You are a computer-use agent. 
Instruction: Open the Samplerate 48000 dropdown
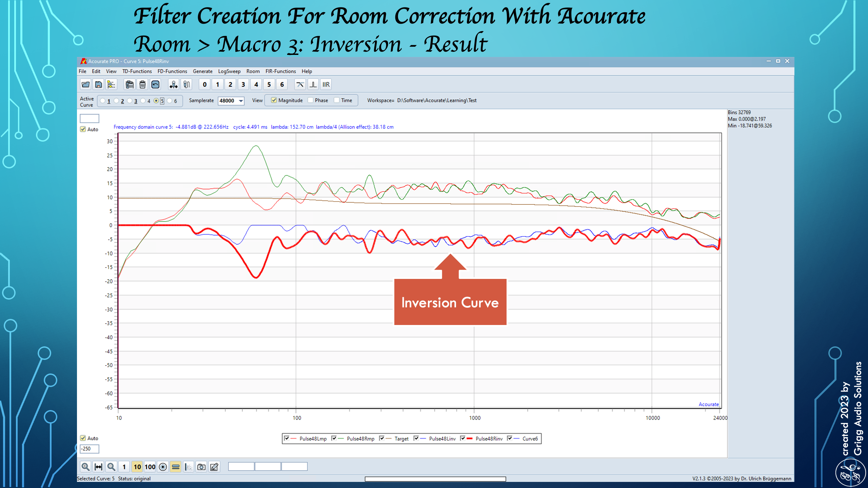click(x=241, y=101)
